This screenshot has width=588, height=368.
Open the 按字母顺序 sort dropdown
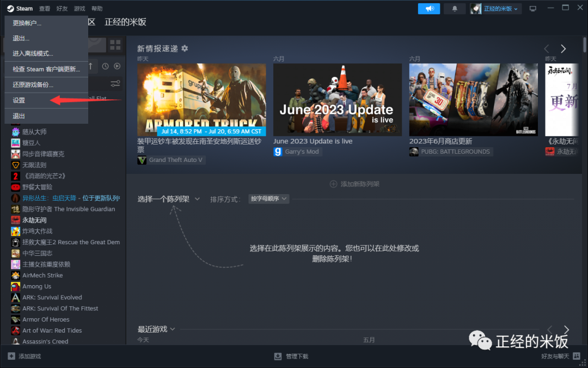click(x=268, y=198)
